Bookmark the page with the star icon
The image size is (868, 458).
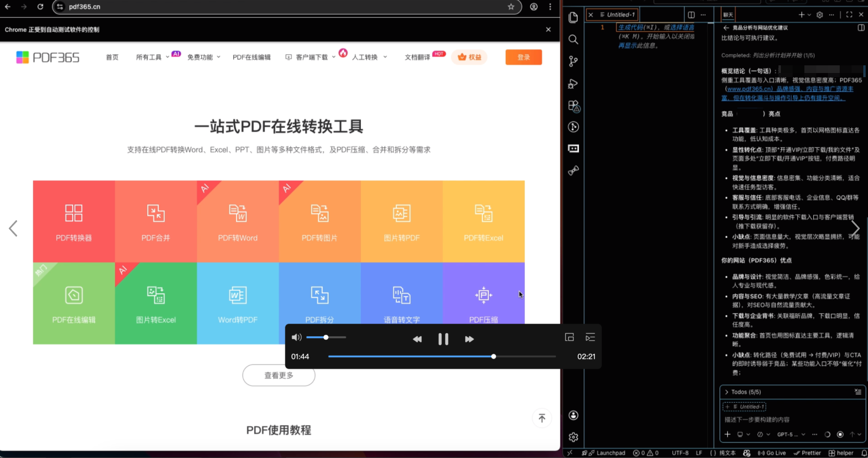pyautogui.click(x=511, y=6)
